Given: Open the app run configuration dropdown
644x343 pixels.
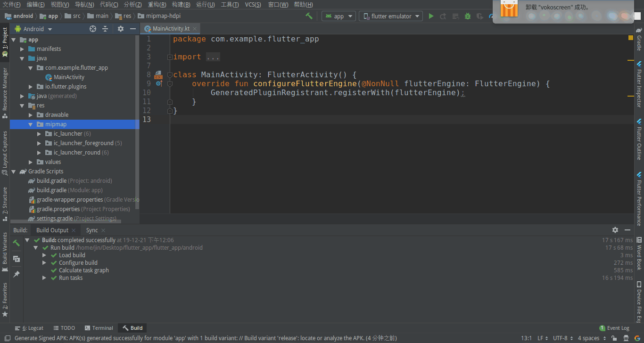Looking at the screenshot, I should [339, 16].
